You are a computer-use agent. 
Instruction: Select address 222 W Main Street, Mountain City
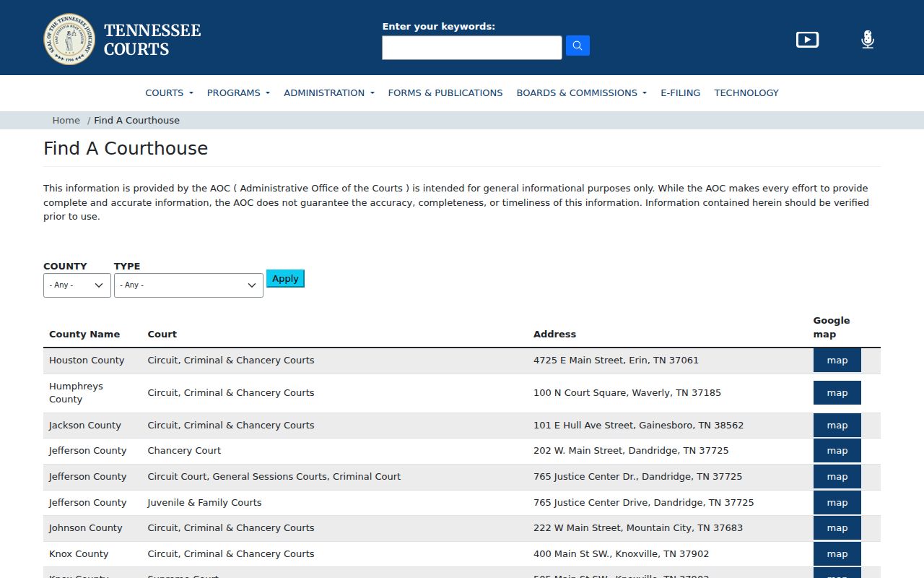pos(638,527)
